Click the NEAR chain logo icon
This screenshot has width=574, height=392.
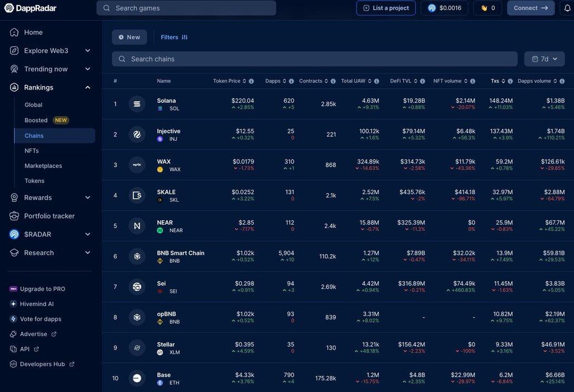[x=137, y=226]
